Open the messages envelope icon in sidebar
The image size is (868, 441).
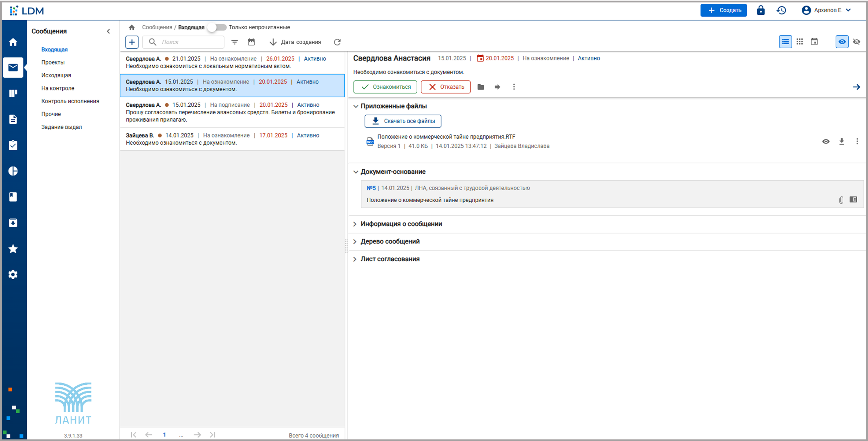pyautogui.click(x=13, y=67)
